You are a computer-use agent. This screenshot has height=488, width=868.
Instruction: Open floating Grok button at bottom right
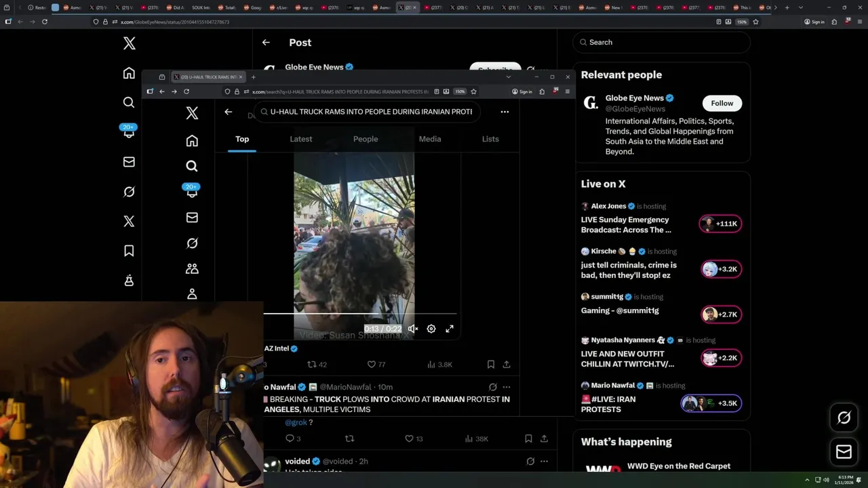(844, 418)
